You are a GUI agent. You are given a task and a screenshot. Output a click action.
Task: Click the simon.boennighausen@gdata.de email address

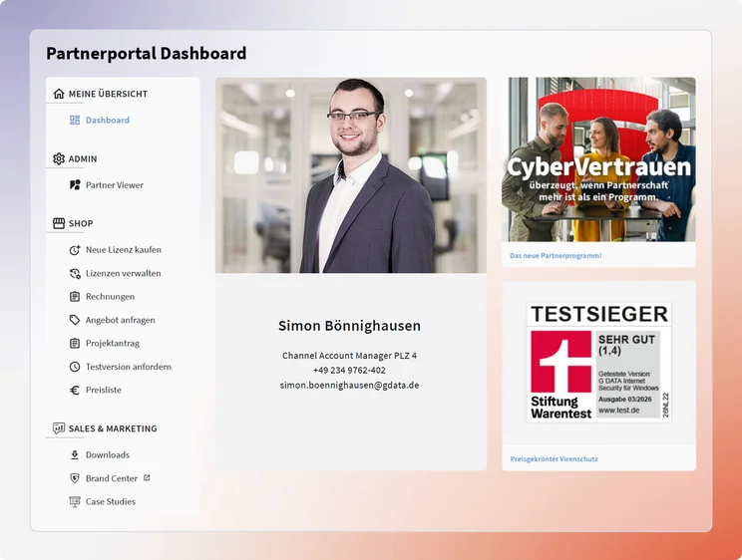click(x=349, y=385)
